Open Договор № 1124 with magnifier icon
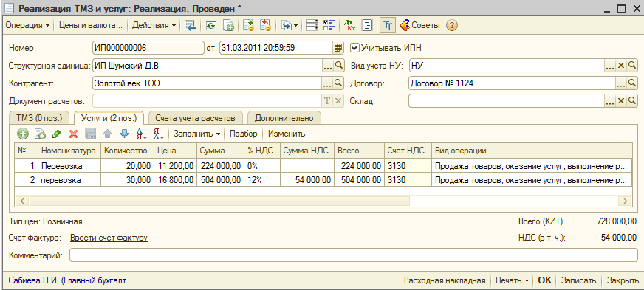The image size is (644, 290). pyautogui.click(x=631, y=83)
